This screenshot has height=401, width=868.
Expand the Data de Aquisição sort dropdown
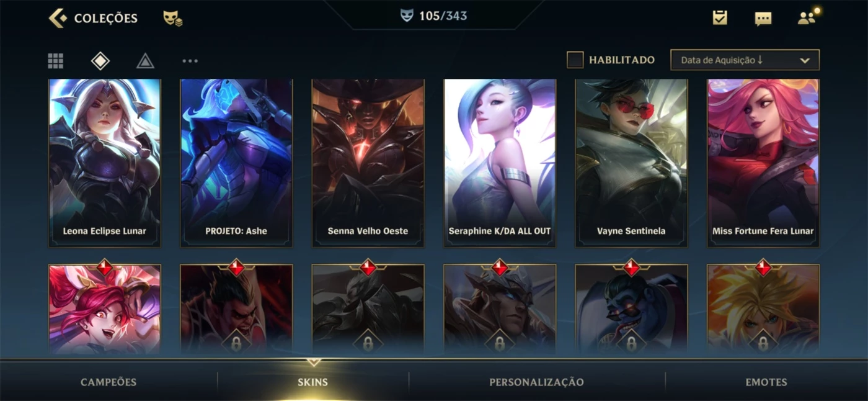click(x=745, y=60)
